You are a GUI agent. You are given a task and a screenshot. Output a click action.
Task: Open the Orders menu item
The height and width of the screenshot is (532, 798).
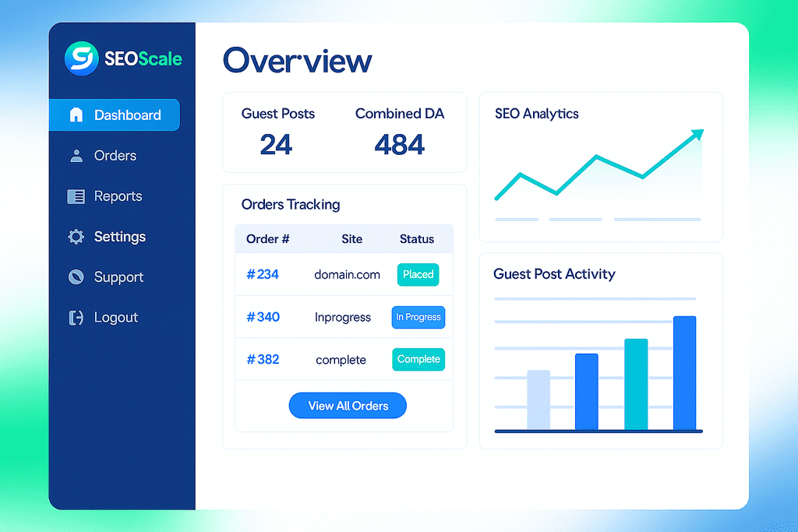click(115, 156)
